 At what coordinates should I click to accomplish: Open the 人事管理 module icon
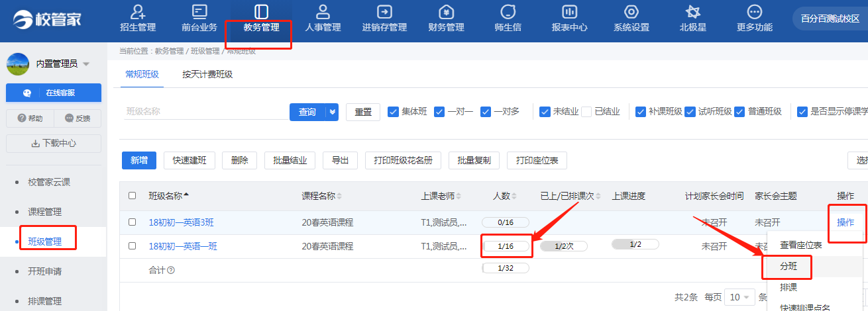(323, 12)
